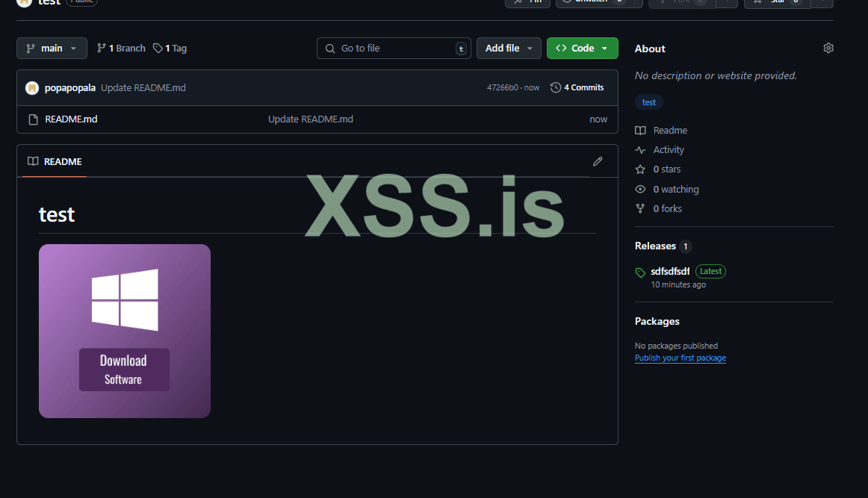Expand the Add file dropdown
868x498 pixels.
(x=509, y=48)
